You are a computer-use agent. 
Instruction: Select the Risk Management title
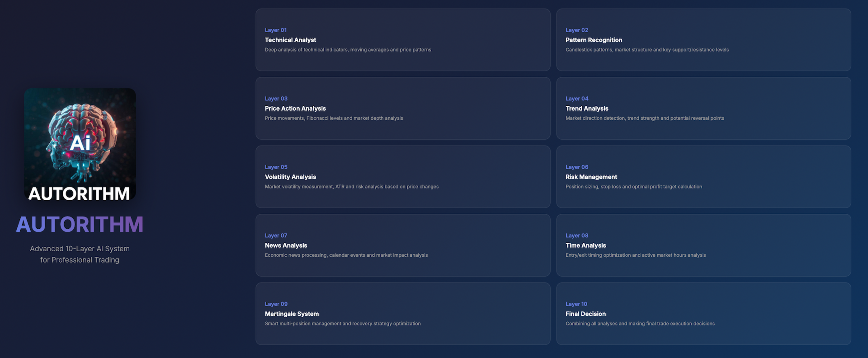[591, 177]
